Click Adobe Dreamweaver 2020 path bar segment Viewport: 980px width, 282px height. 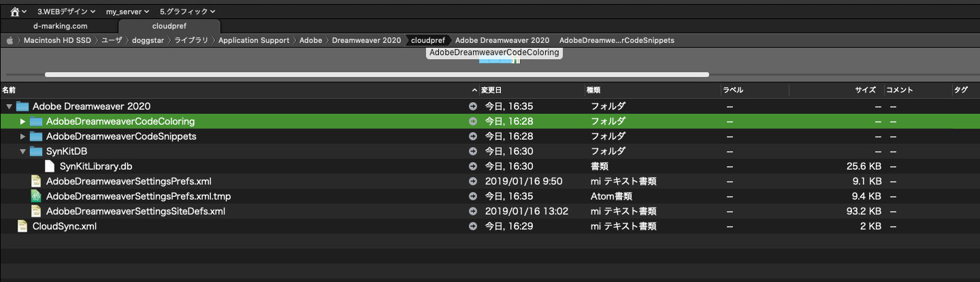tap(502, 40)
